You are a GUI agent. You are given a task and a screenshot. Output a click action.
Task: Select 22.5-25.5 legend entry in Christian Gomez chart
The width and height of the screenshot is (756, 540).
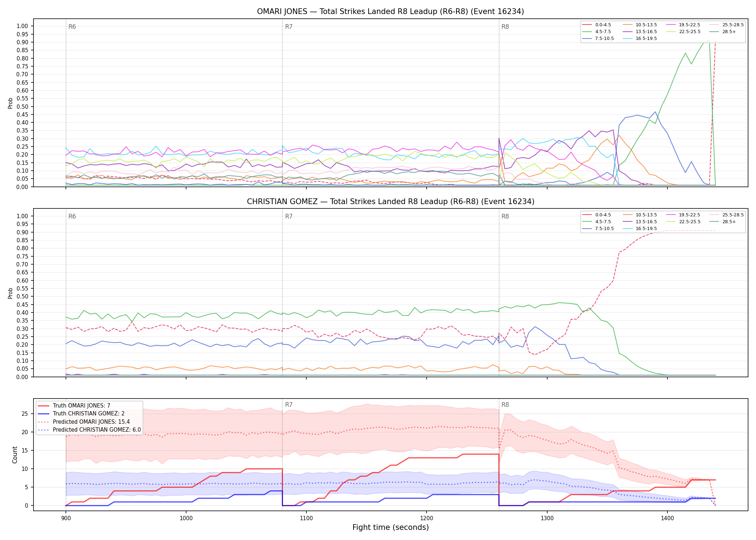click(684, 222)
